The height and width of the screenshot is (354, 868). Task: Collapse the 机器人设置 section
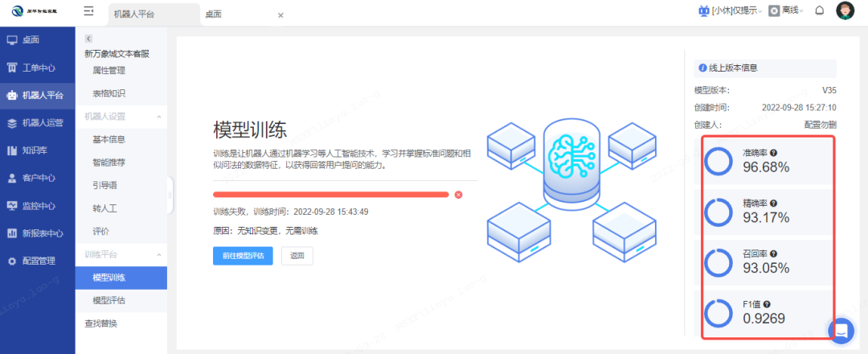point(158,117)
